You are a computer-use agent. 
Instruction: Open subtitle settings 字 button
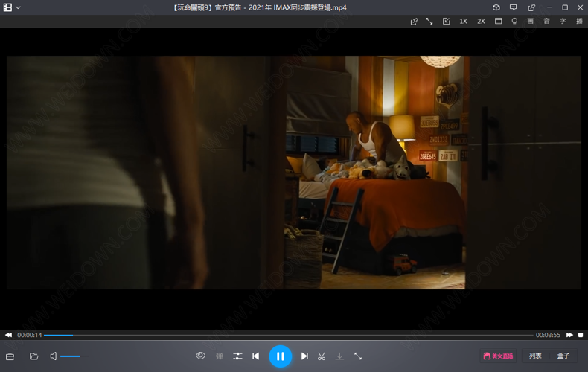[563, 21]
